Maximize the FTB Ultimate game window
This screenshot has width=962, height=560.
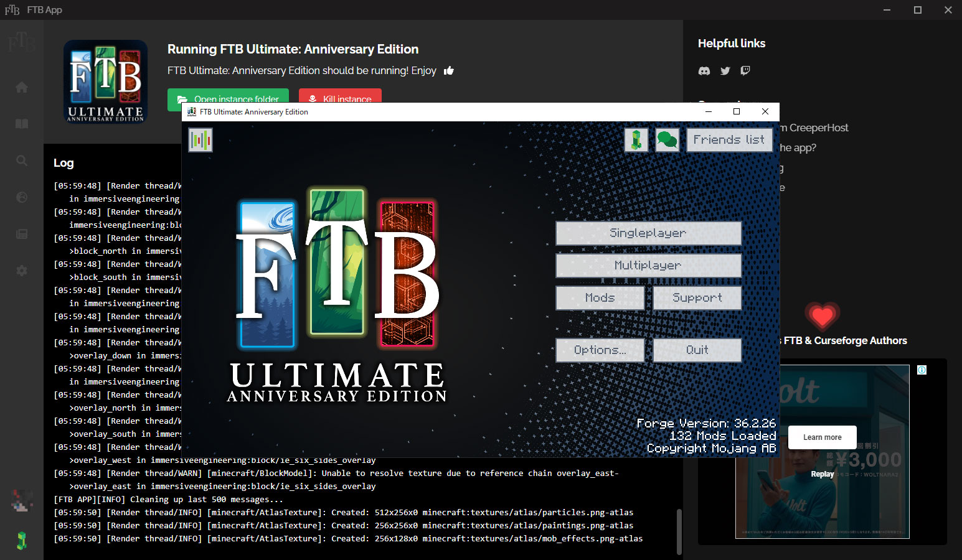click(737, 112)
